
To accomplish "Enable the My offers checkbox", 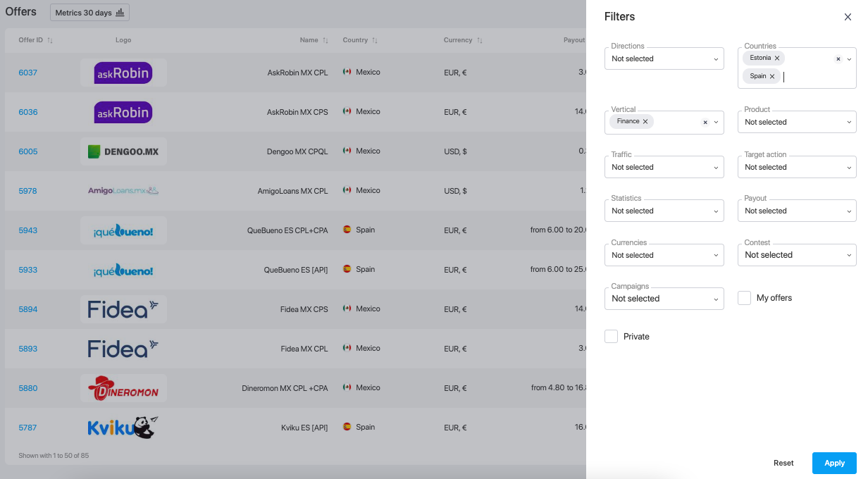I will [744, 298].
